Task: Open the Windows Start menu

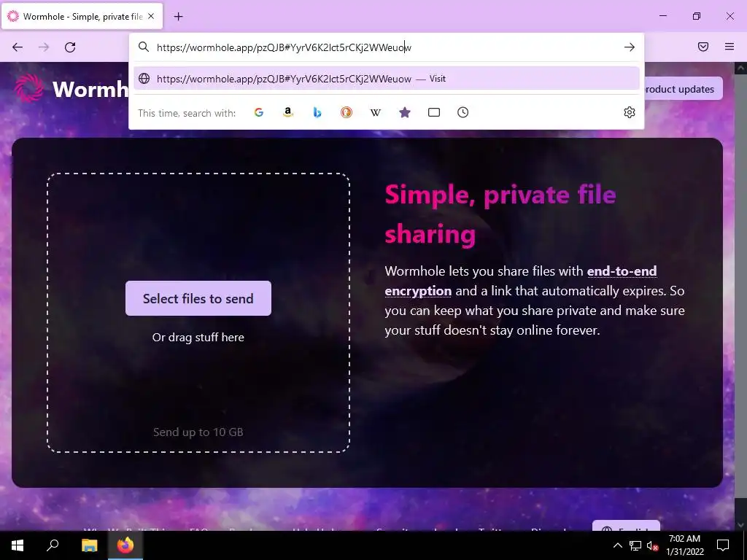Action: (x=18, y=545)
